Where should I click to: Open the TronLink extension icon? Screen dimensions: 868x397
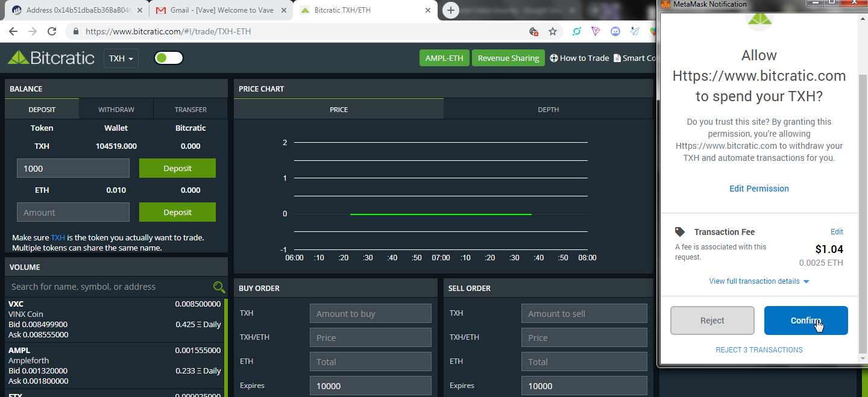[x=596, y=31]
